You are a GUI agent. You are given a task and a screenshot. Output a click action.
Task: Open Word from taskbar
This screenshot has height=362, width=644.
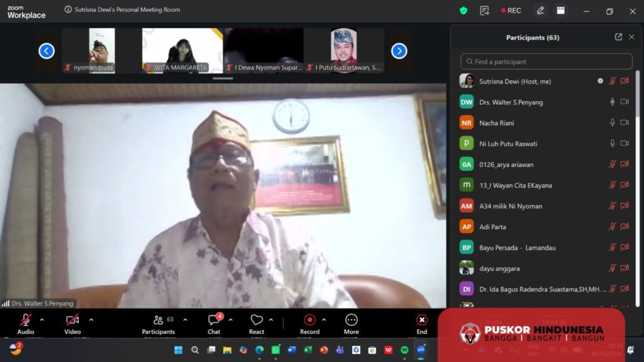point(292,349)
